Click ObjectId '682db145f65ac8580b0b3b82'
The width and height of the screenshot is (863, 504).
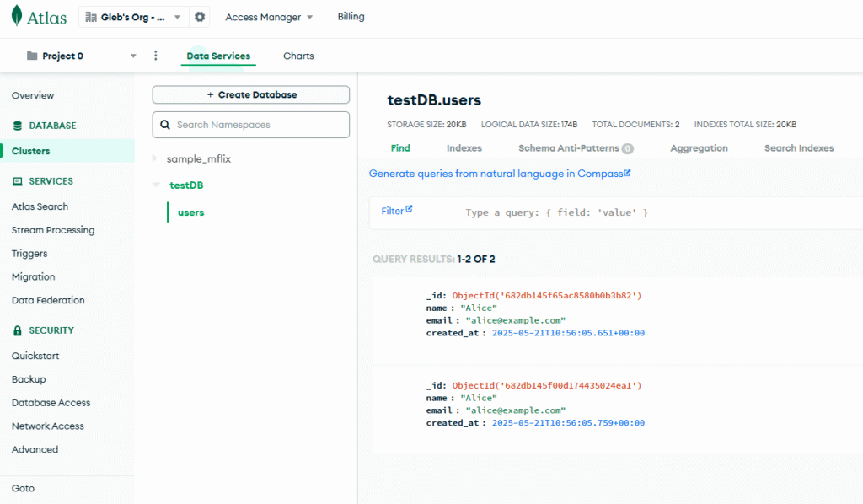(546, 296)
